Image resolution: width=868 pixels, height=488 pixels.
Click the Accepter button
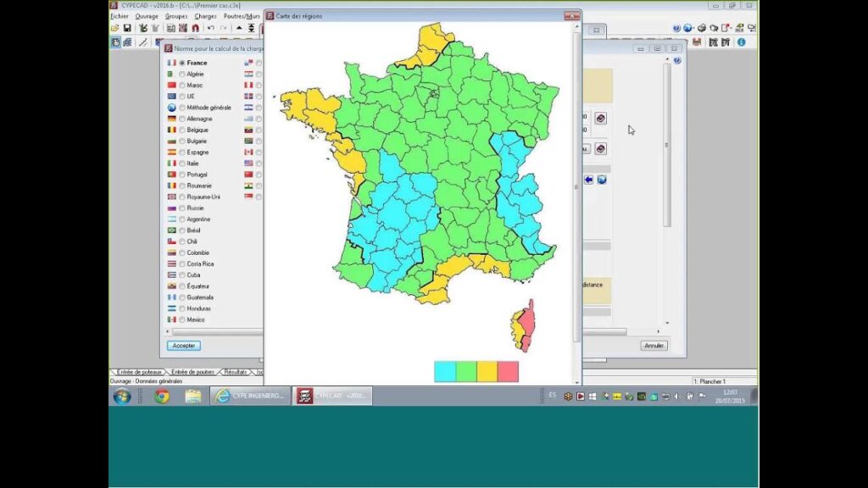(x=183, y=346)
